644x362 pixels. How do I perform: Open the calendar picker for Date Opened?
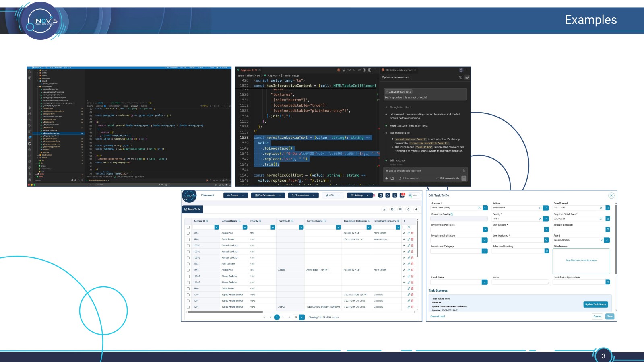click(607, 208)
